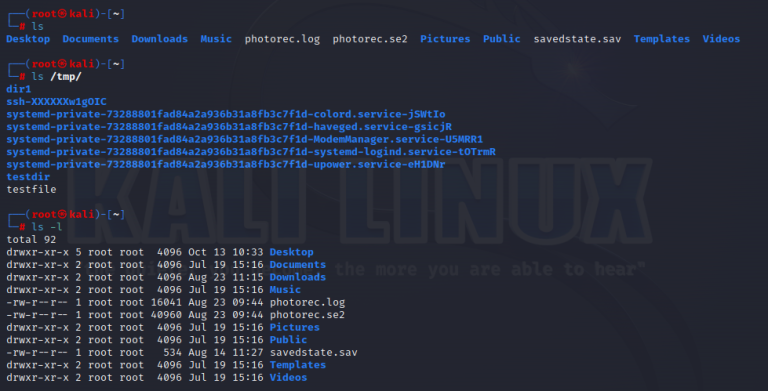Click Documents in the first ls output
The image size is (768, 391).
coord(91,39)
